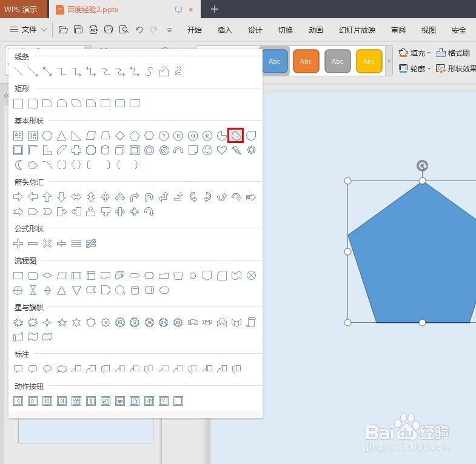Pick the flowchart decision diamond
476x464 pixels.
47,276
